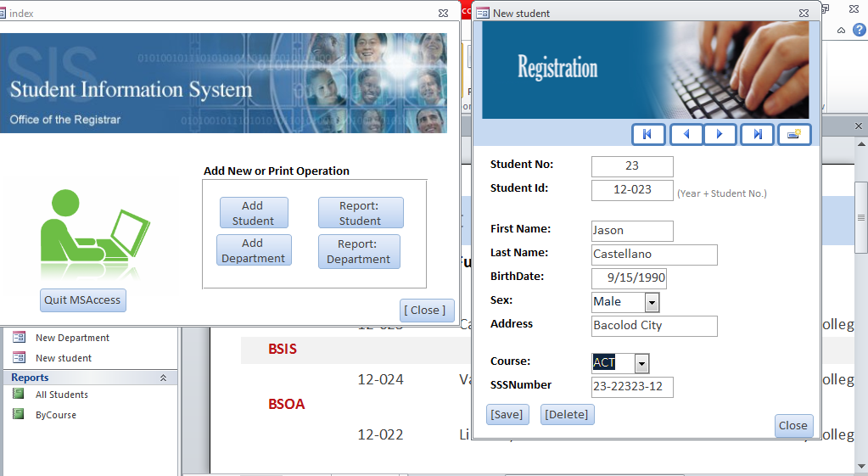Collapse the Reports group in navigation pane

[x=163, y=378]
